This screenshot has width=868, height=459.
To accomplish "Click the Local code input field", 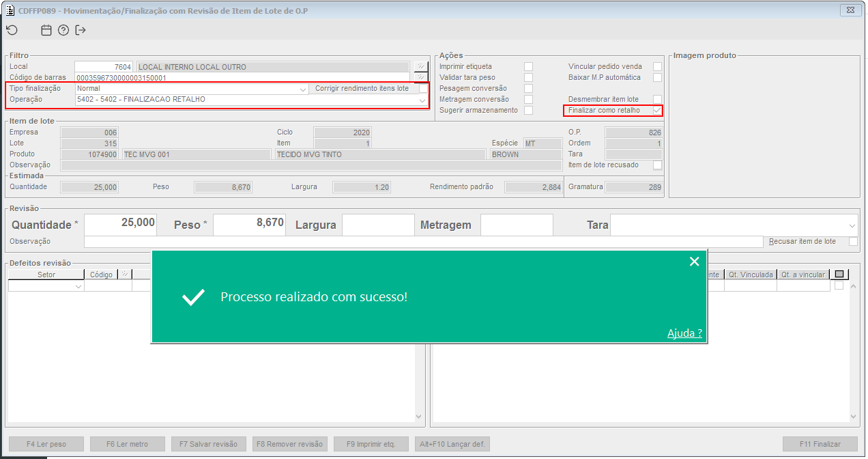I will (104, 67).
